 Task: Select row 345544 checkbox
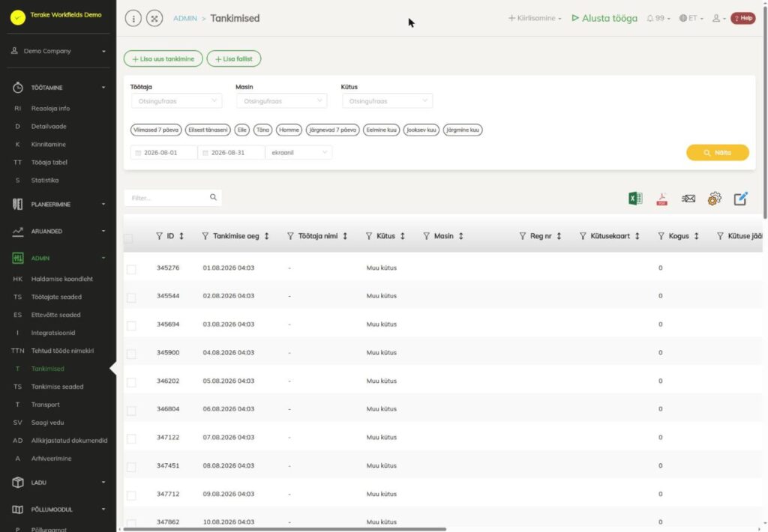pos(131,297)
